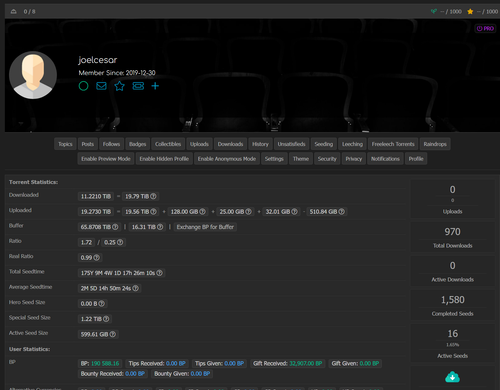Open help icon next to 19.56 TiB
This screenshot has width=500, height=390.
point(153,212)
